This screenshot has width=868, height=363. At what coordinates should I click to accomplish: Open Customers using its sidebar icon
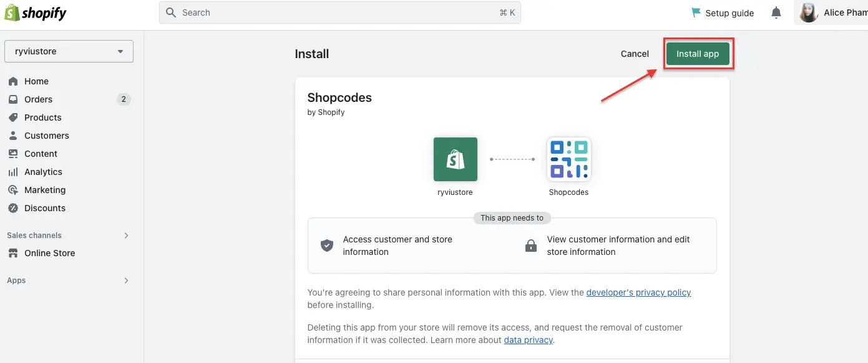(x=14, y=136)
